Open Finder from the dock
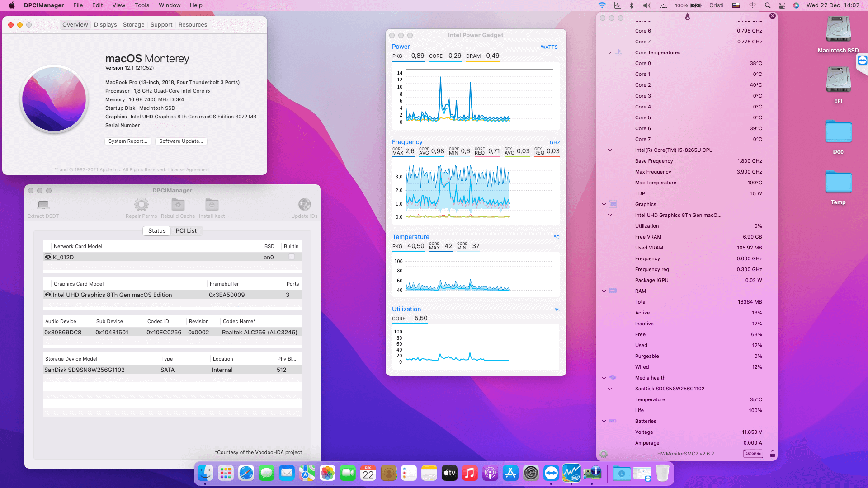The height and width of the screenshot is (488, 868). [x=205, y=473]
